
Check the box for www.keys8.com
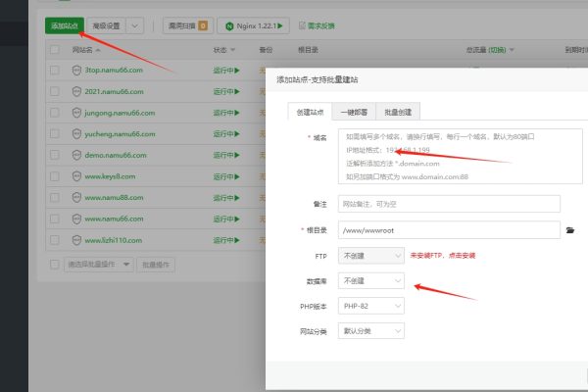click(55, 176)
